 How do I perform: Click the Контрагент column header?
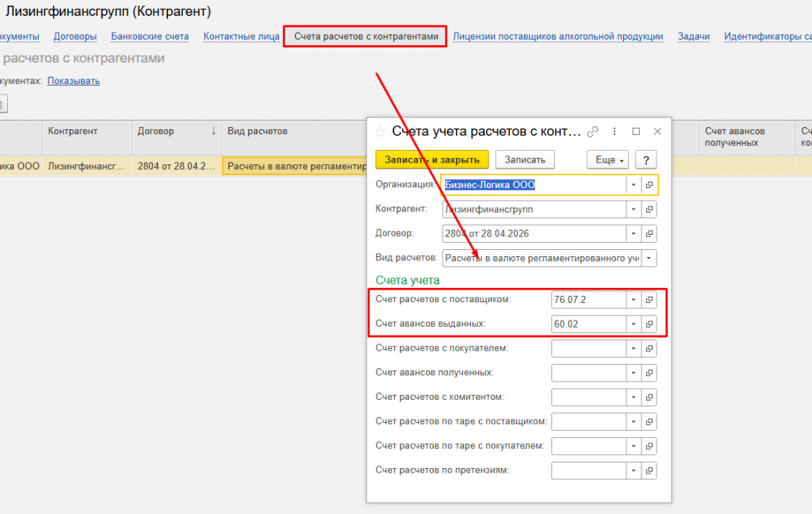[x=87, y=137]
